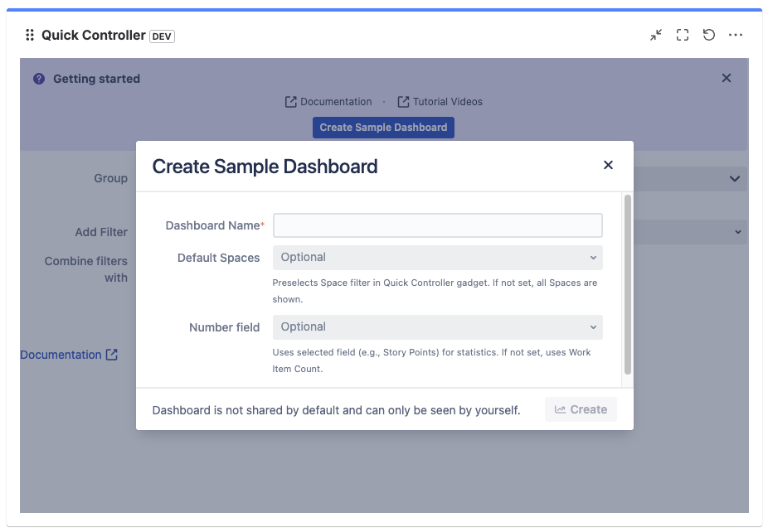
Task: Close the Create Sample Dashboard dialog
Action: (608, 165)
